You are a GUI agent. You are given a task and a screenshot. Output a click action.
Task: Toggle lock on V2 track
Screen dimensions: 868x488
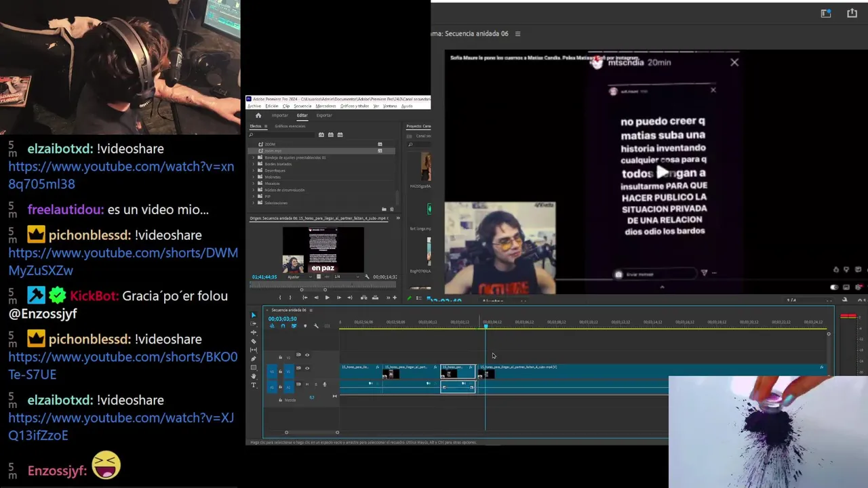[280, 357]
